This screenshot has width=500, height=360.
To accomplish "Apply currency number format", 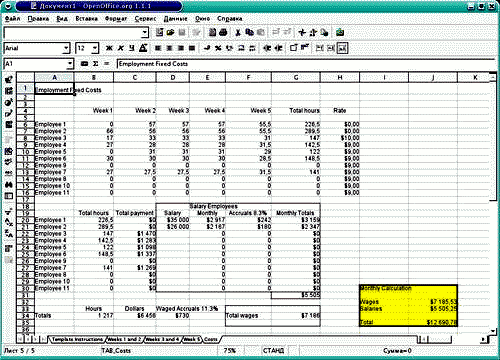I will [207, 48].
